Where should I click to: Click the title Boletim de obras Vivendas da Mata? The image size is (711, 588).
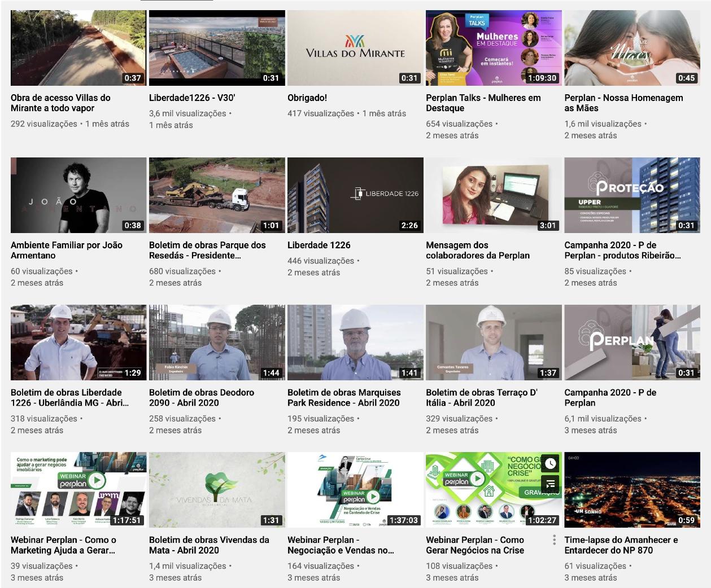point(209,545)
